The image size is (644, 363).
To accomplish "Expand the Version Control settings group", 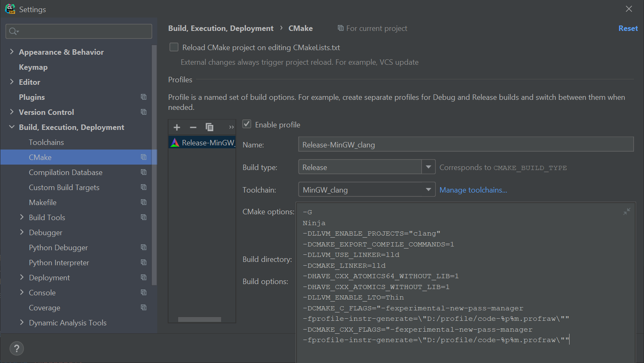I will point(12,112).
